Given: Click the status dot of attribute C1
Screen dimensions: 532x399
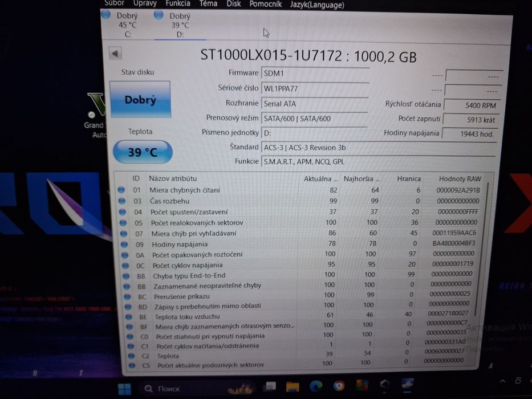Looking at the screenshot, I should 131,347.
